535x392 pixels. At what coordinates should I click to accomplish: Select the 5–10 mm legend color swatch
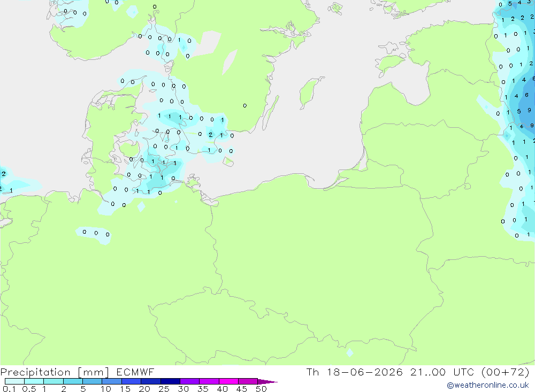(93, 381)
